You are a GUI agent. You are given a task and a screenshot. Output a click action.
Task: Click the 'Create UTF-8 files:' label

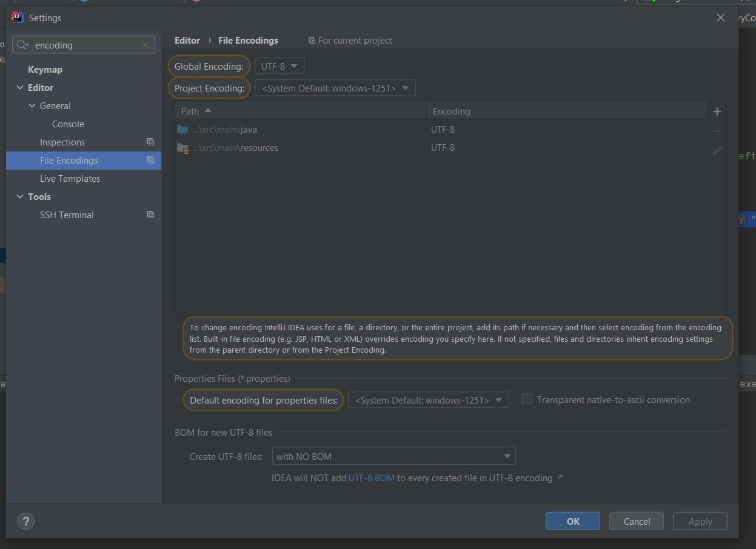(226, 457)
